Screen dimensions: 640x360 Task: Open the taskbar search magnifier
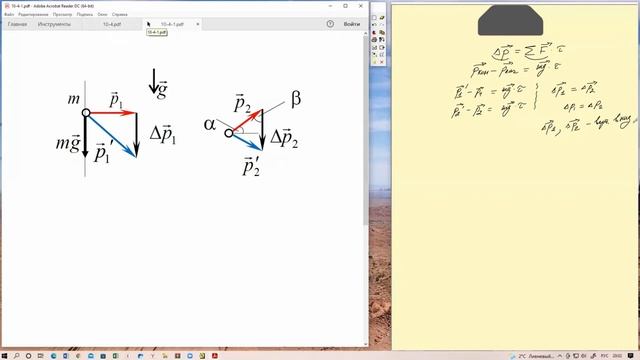point(16,356)
